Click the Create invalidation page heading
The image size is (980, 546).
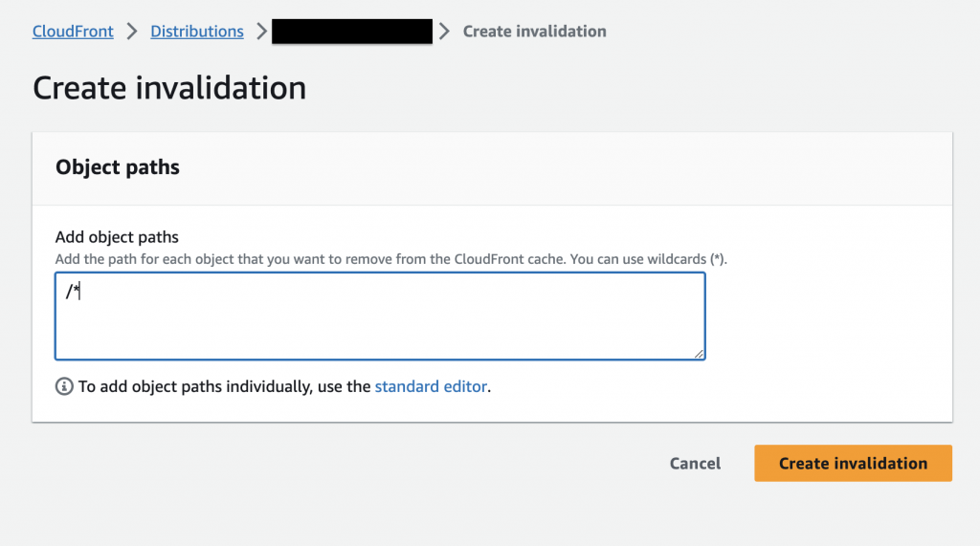tap(169, 88)
